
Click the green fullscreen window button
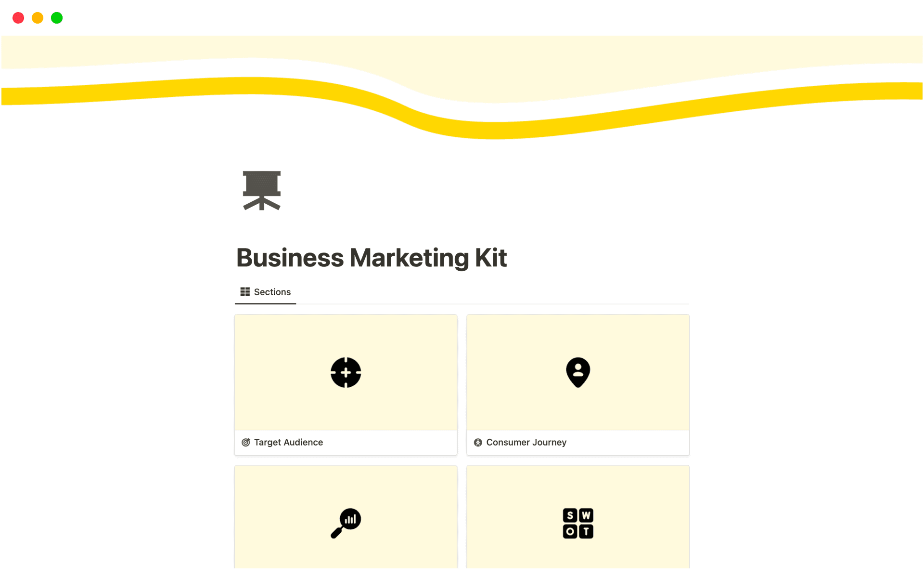tap(57, 18)
